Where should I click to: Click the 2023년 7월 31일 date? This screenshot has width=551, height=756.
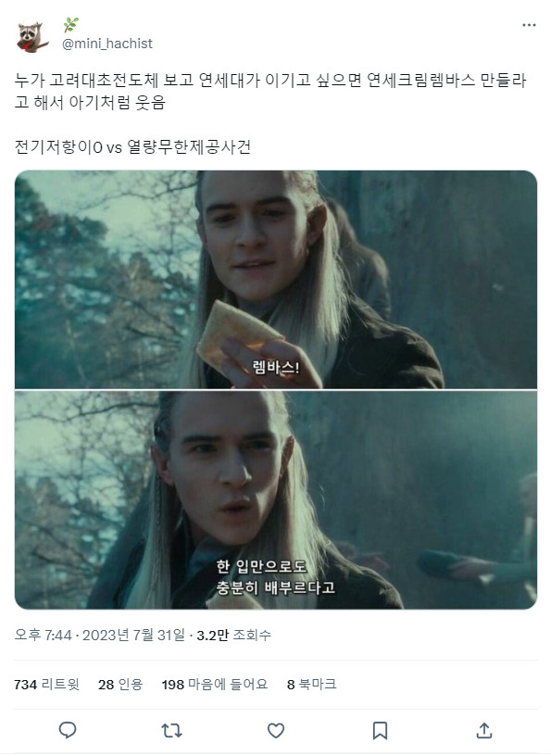click(x=133, y=635)
